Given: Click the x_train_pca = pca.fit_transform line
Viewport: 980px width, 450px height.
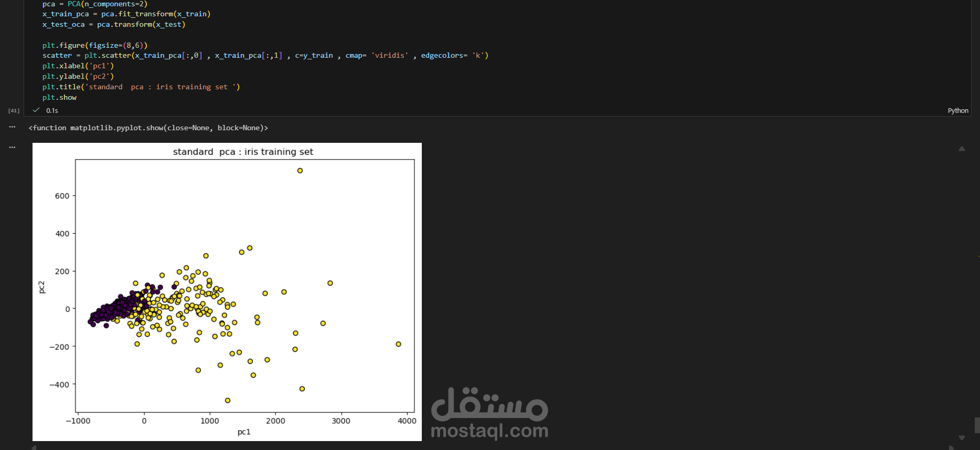Looking at the screenshot, I should [126, 14].
